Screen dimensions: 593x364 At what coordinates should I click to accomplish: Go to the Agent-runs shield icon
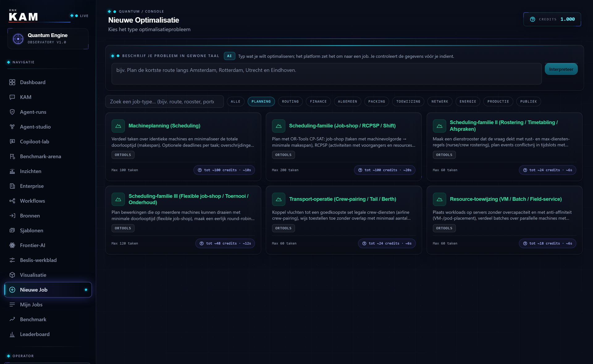[x=12, y=112]
